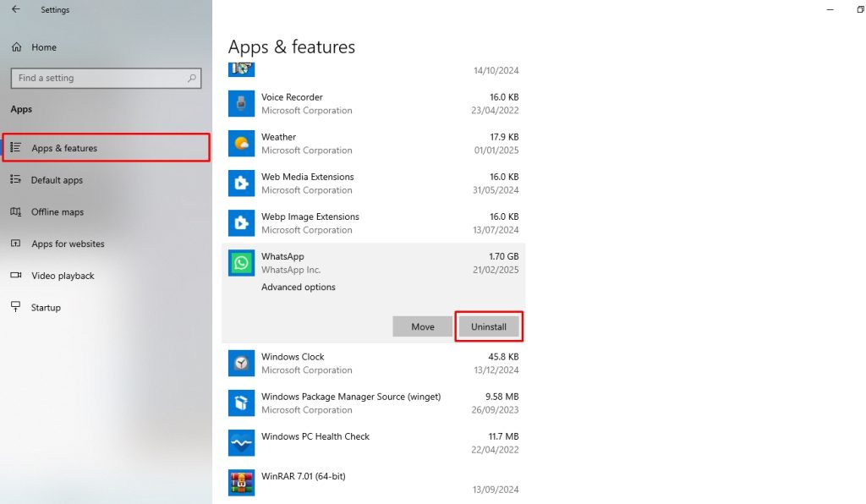This screenshot has height=504, width=866.
Task: Select the Web Media Extensions entry
Action: point(373,184)
